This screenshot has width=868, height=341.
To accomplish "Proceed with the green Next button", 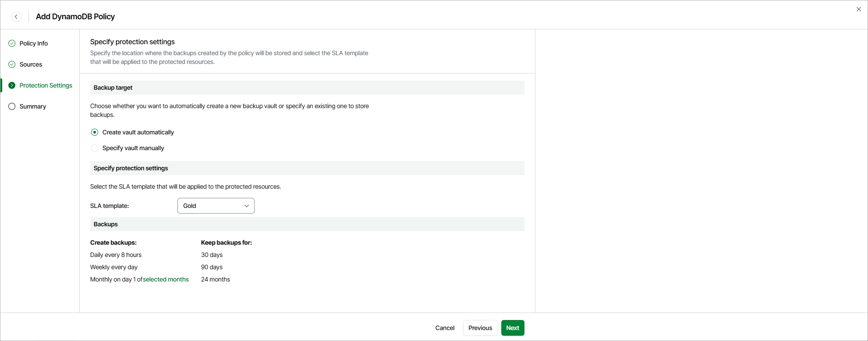I will (513, 328).
